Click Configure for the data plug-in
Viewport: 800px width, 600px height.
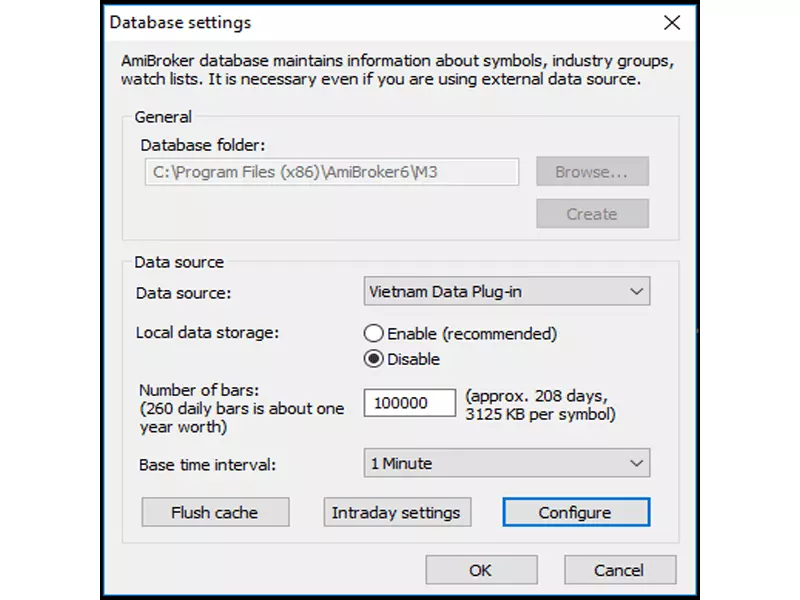coord(576,512)
